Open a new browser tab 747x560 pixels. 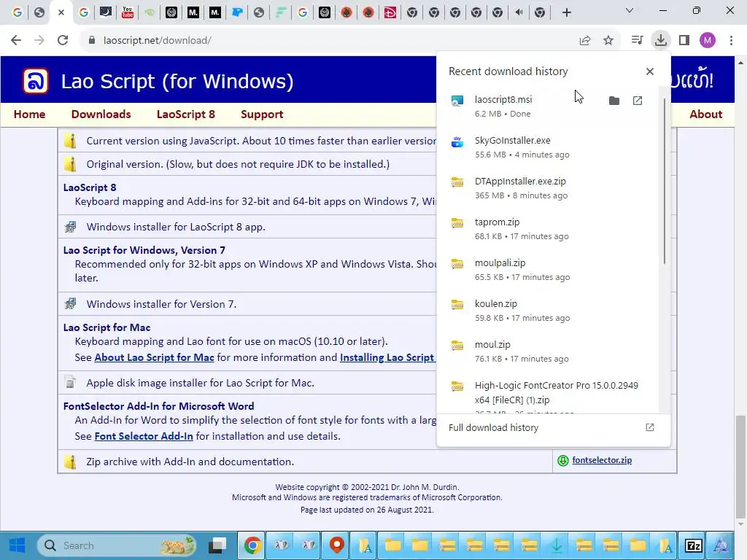pos(566,12)
